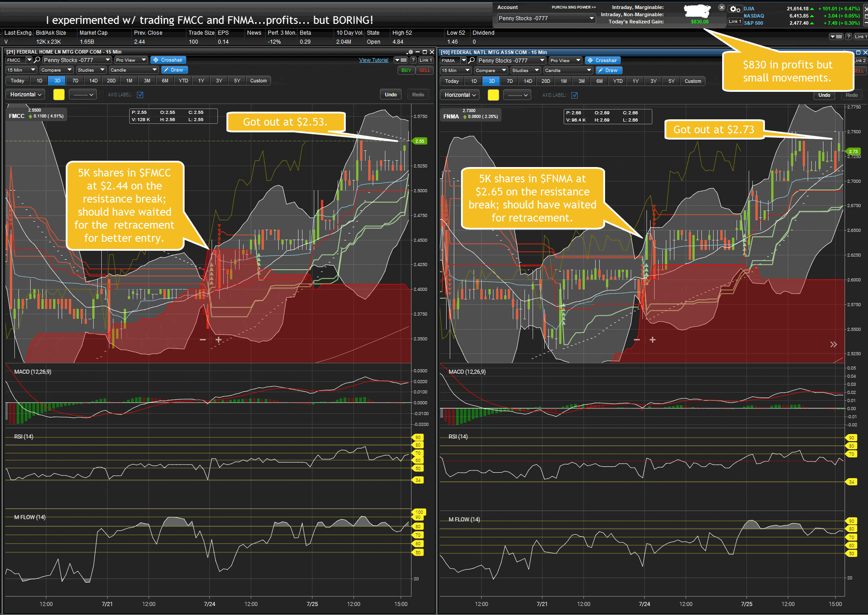868x615 pixels.
Task: Select the 7D range tab in FMCC chart
Action: (x=75, y=81)
